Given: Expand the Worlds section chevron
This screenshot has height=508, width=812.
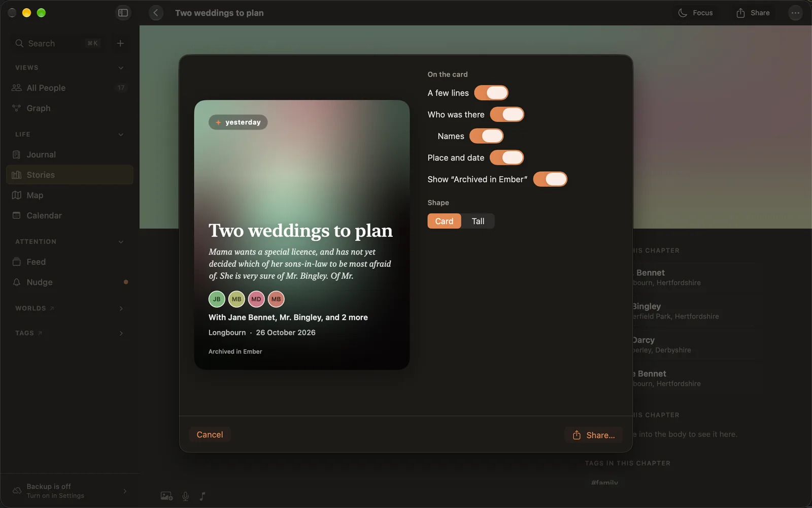Looking at the screenshot, I should click(x=121, y=308).
